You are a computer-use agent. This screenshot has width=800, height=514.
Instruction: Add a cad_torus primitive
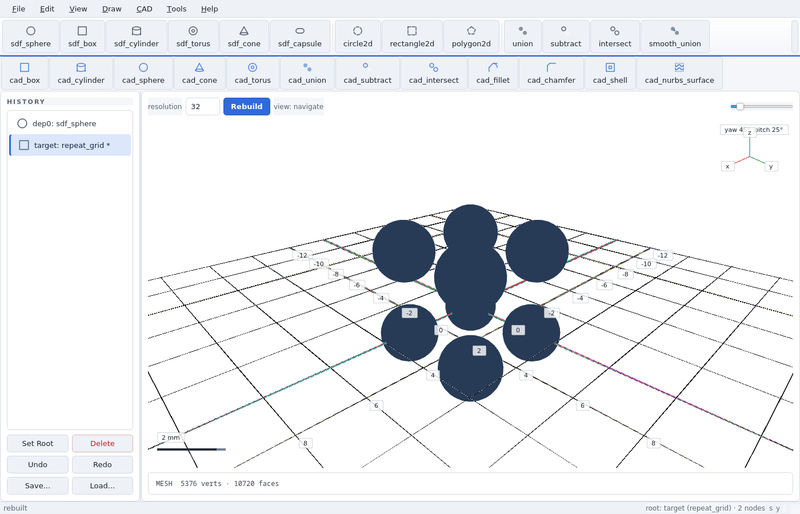click(253, 74)
